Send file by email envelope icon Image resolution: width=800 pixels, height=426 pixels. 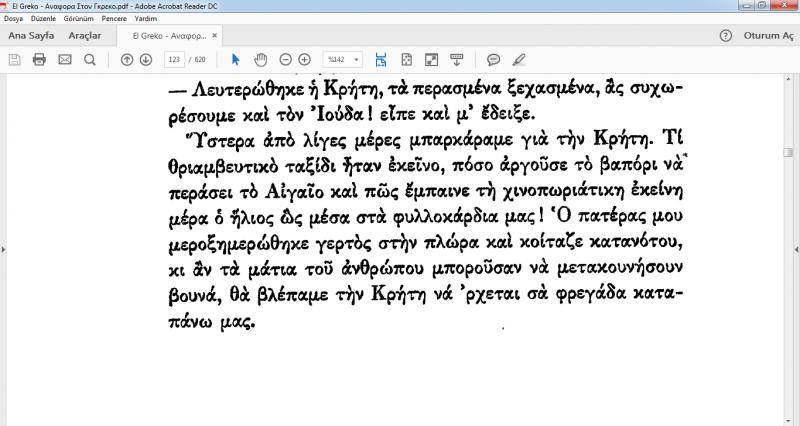[65, 60]
